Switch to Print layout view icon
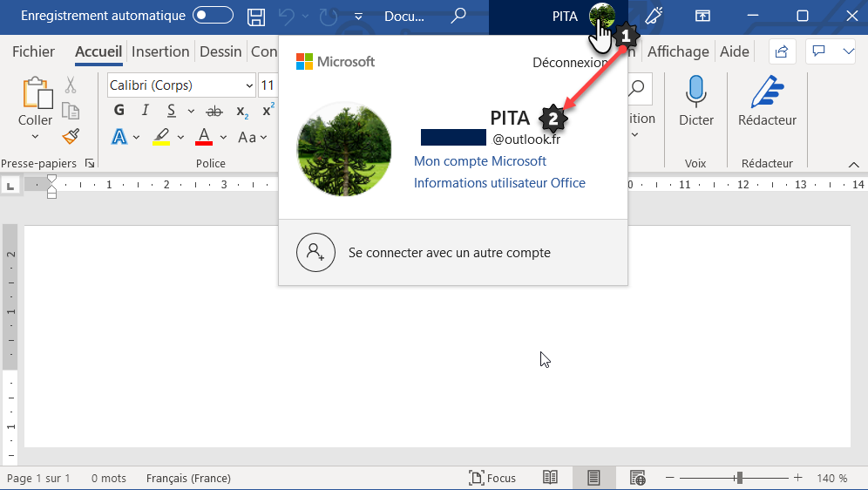868x490 pixels. tap(593, 477)
